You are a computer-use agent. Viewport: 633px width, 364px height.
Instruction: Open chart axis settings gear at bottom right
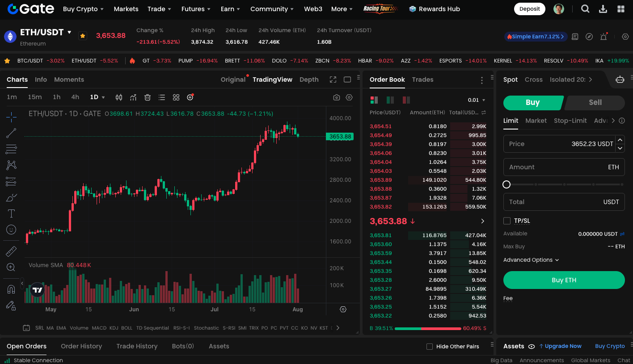343,309
